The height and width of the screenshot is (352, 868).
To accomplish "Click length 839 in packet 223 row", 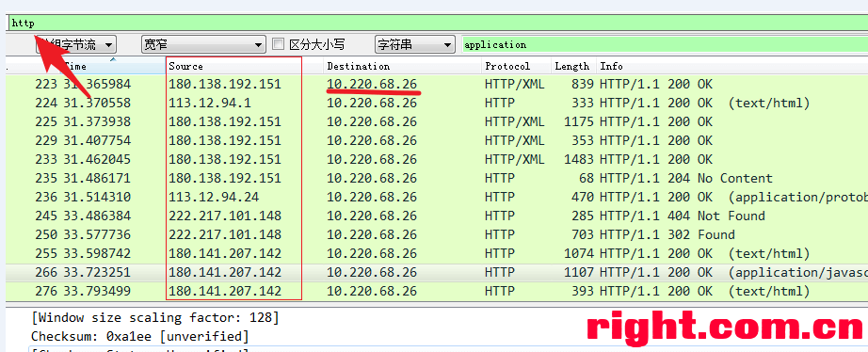I will click(x=583, y=84).
